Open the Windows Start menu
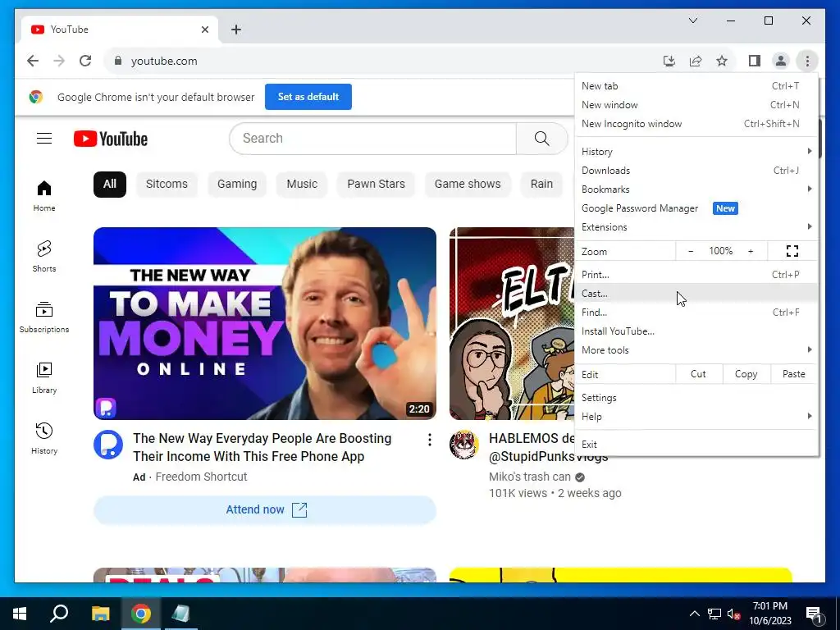Image resolution: width=840 pixels, height=630 pixels. 20,614
